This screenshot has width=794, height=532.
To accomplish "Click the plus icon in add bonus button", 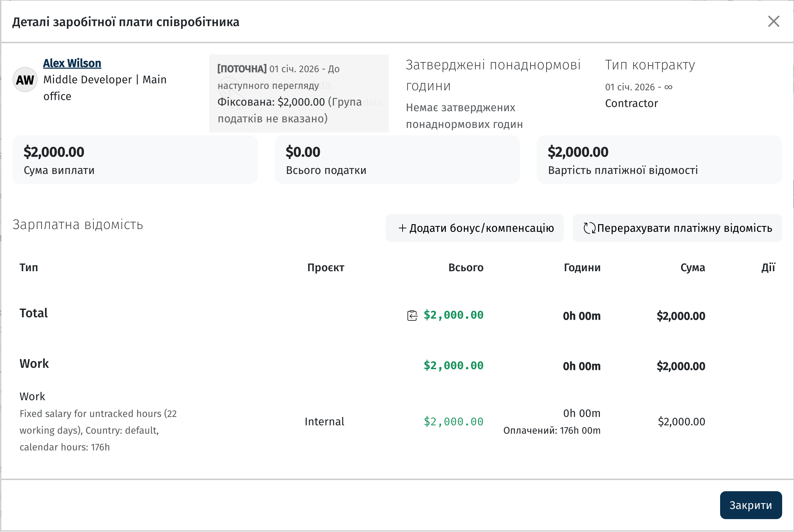I will [x=403, y=228].
